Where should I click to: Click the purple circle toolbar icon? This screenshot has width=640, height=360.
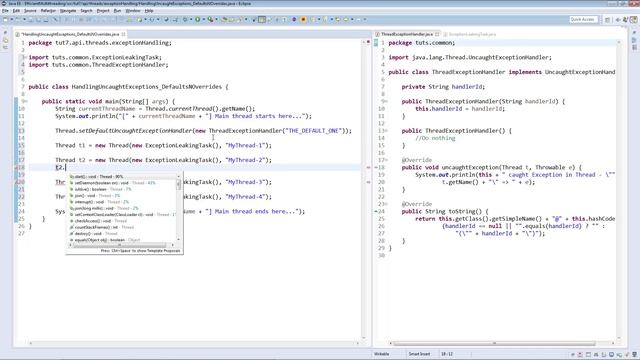294,19
